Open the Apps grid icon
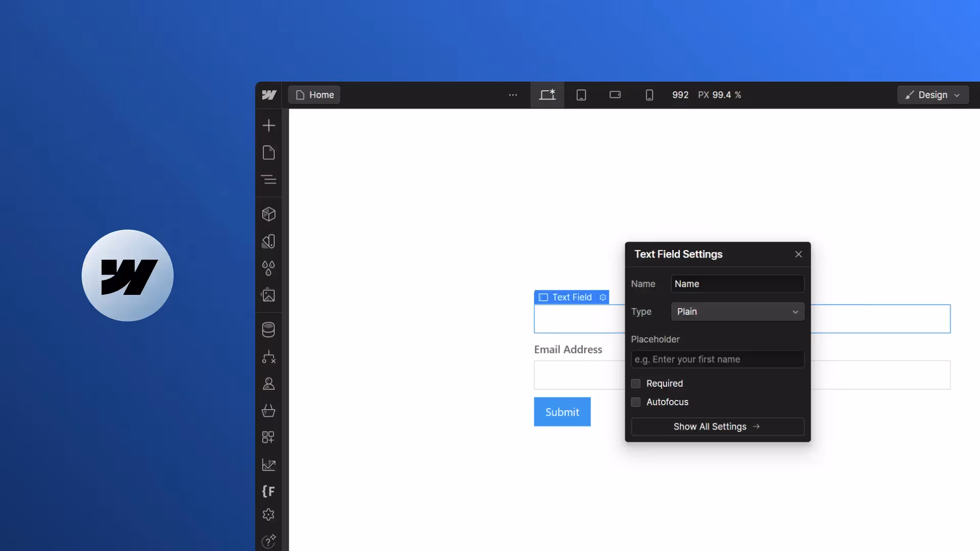The height and width of the screenshot is (551, 980). pyautogui.click(x=268, y=437)
